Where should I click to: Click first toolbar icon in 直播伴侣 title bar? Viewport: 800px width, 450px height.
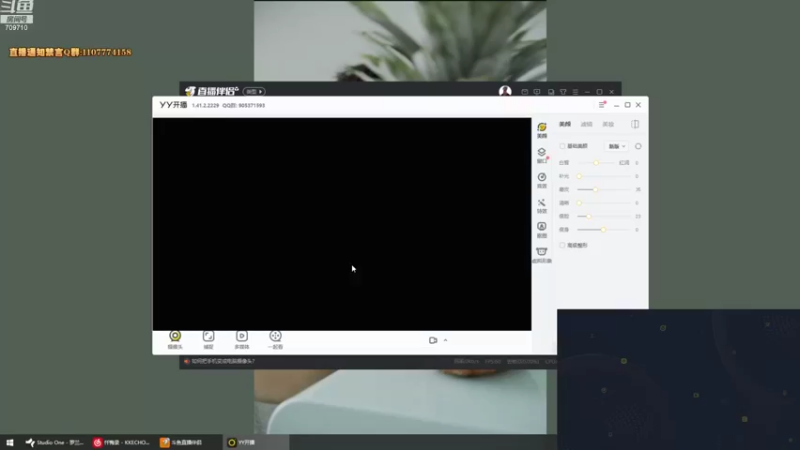524,92
